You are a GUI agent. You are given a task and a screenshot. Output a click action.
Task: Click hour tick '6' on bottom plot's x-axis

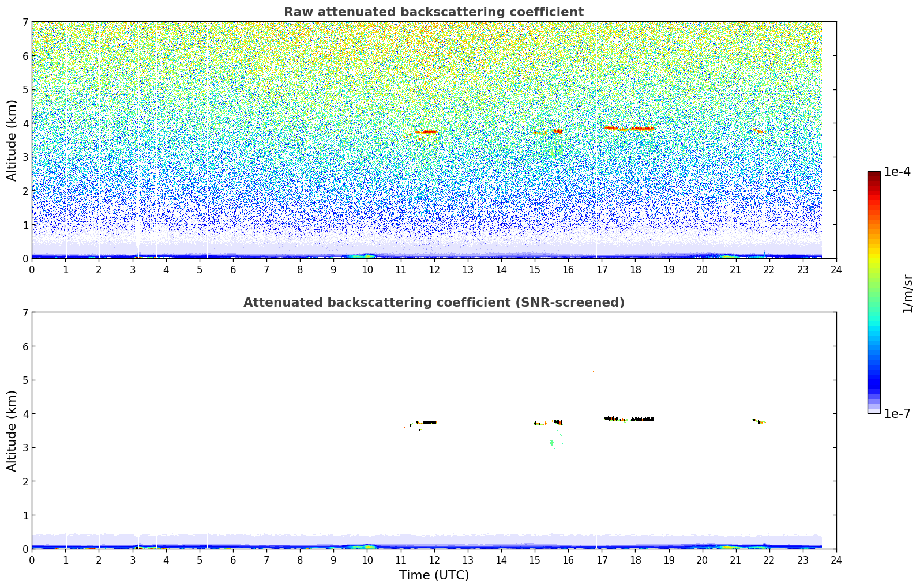tap(233, 560)
